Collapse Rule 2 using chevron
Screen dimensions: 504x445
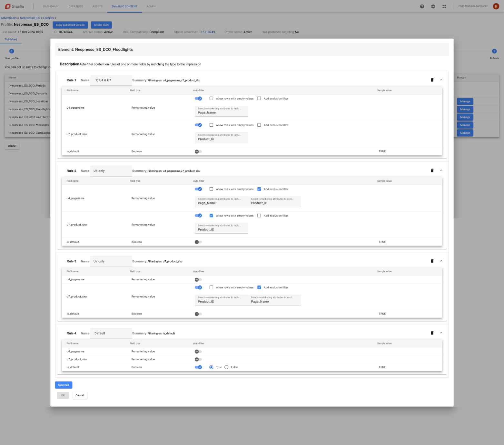point(441,170)
